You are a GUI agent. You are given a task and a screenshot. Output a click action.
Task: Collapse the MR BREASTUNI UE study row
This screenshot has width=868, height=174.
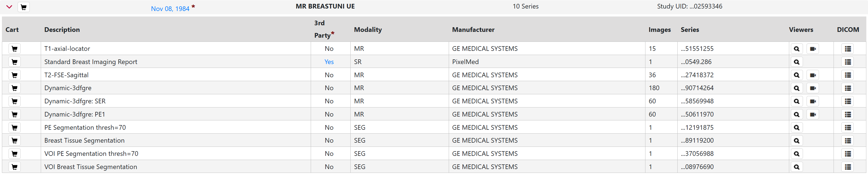[x=9, y=7]
